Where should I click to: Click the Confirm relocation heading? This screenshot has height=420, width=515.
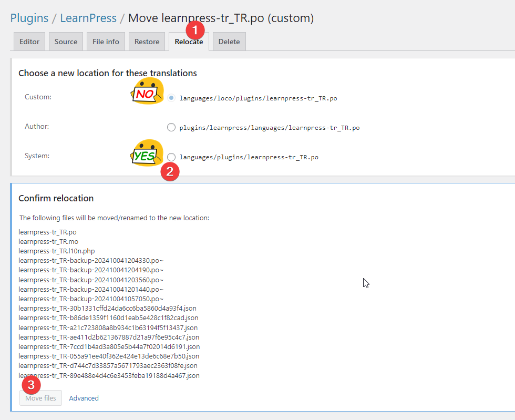(x=56, y=198)
